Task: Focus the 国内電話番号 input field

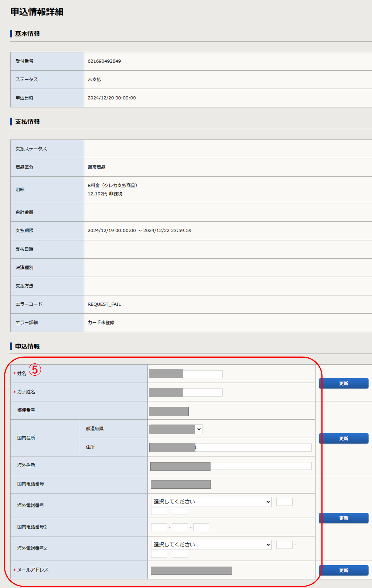Action: tap(181, 484)
